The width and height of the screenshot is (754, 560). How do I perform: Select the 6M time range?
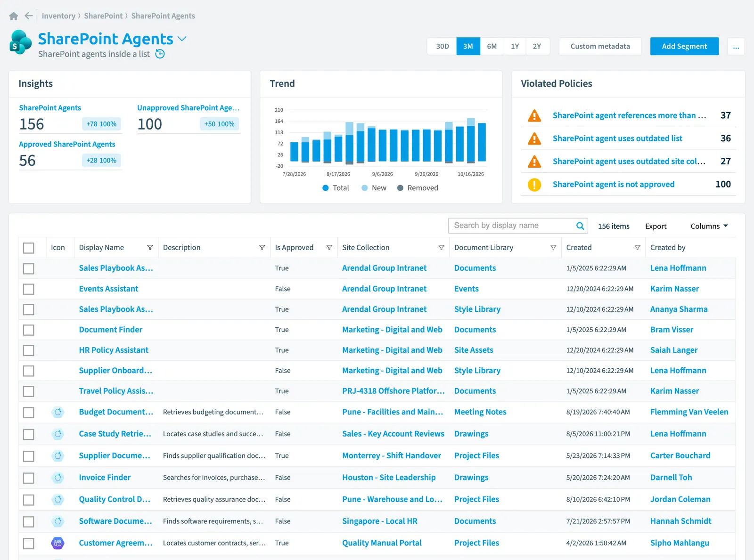(492, 46)
